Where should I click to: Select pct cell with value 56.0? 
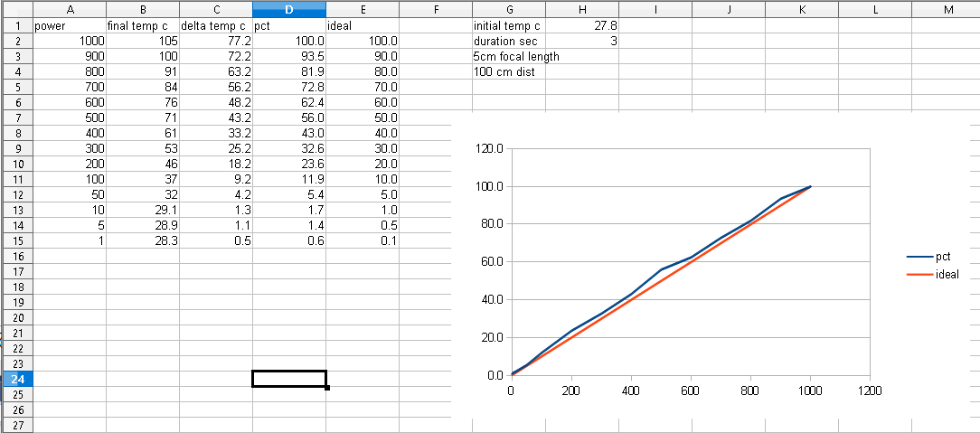coord(289,118)
